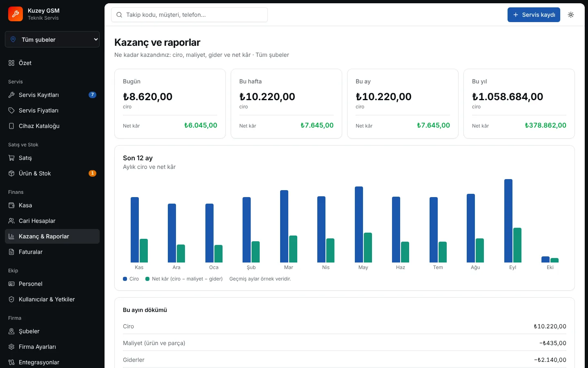Click the Bu yıl ₺1.058.684,00 value
The height and width of the screenshot is (368, 588).
point(508,96)
